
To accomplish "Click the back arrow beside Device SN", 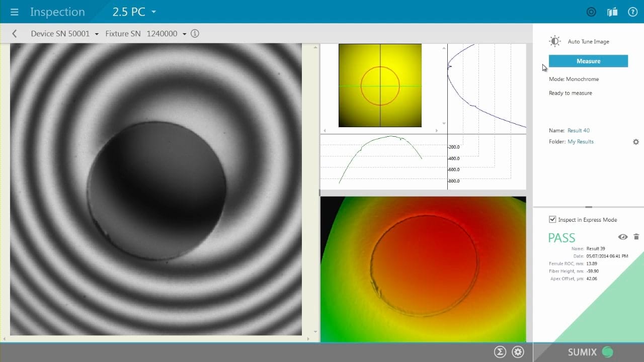I will (x=14, y=34).
